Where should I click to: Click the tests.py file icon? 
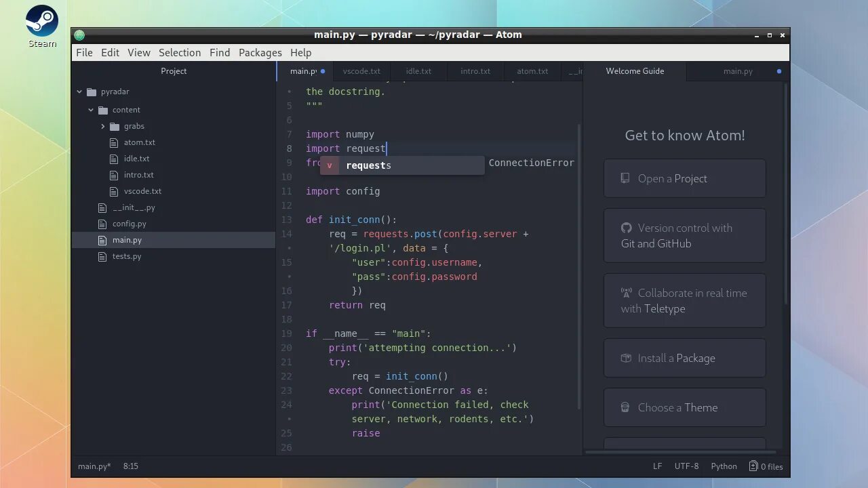click(103, 256)
